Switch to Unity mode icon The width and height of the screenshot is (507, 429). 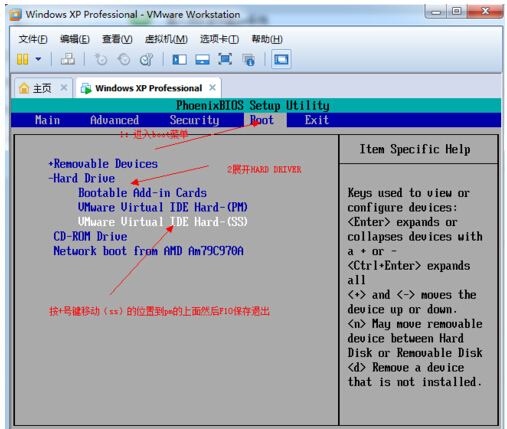coord(249,60)
